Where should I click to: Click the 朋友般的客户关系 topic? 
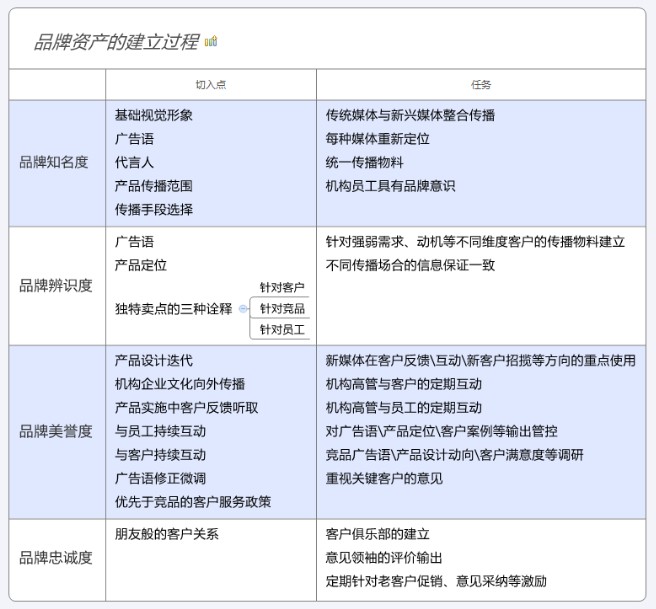tap(166, 534)
